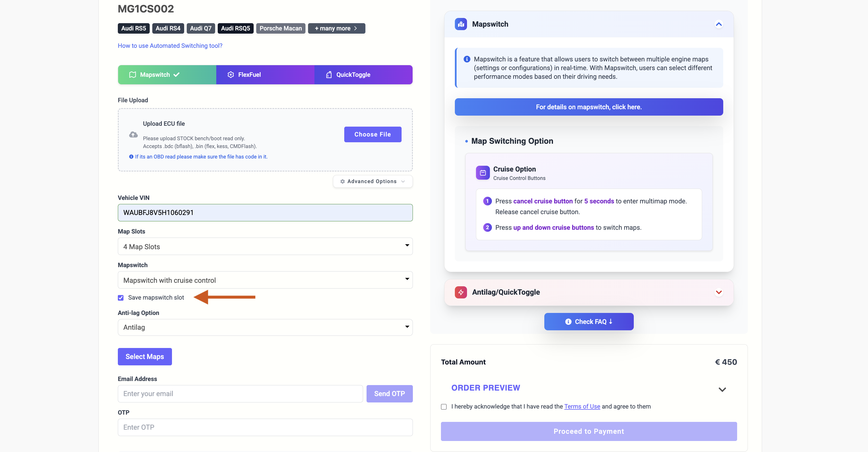The height and width of the screenshot is (452, 868).
Task: Click the cloud upload icon
Action: coord(133,135)
